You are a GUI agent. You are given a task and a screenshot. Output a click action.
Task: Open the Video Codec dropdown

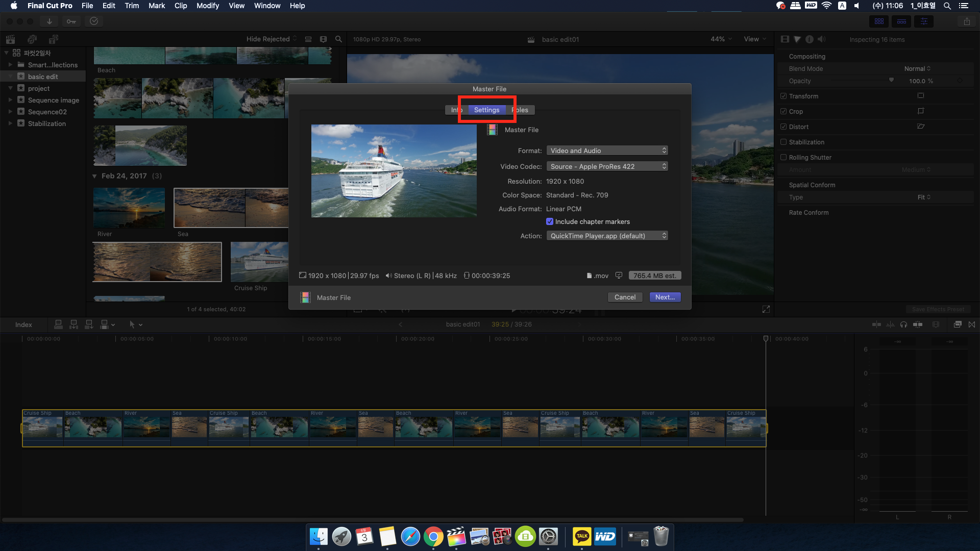607,166
